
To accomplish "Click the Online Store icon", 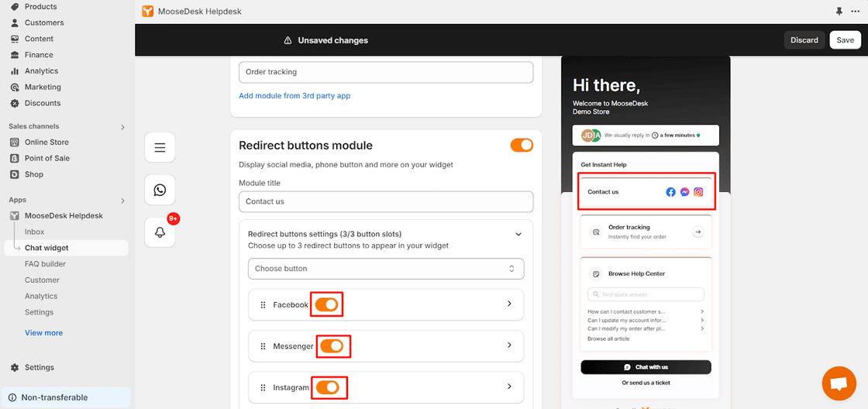I will click(15, 143).
